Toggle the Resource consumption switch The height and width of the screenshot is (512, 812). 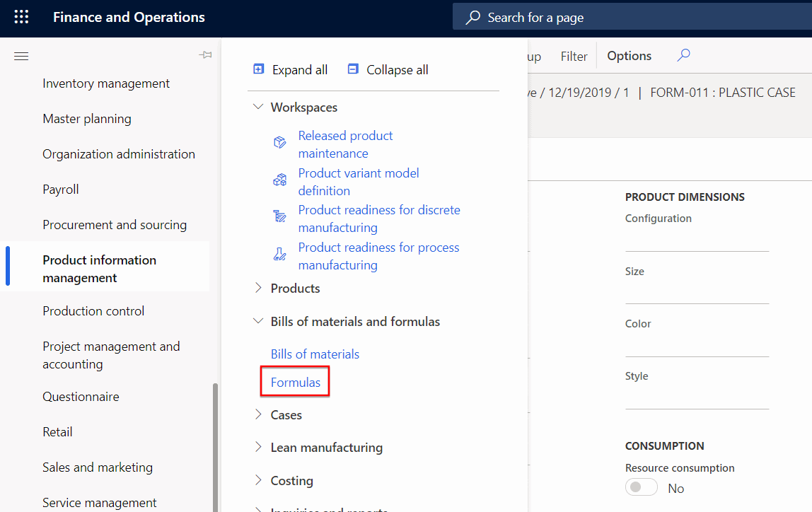tap(641, 487)
